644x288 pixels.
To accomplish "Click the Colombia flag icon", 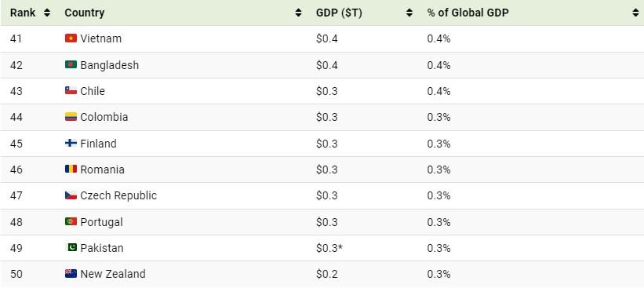I will tap(71, 117).
